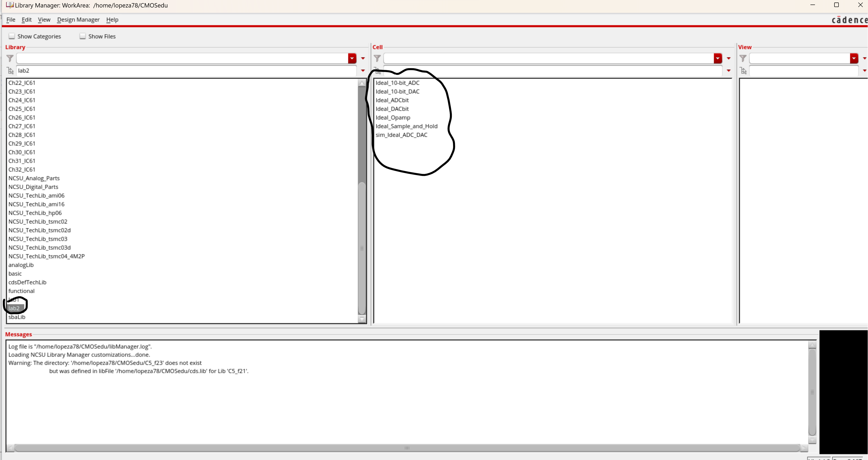Image resolution: width=868 pixels, height=460 pixels.
Task: Click the Cell filter funnel icon
Action: pyautogui.click(x=377, y=58)
